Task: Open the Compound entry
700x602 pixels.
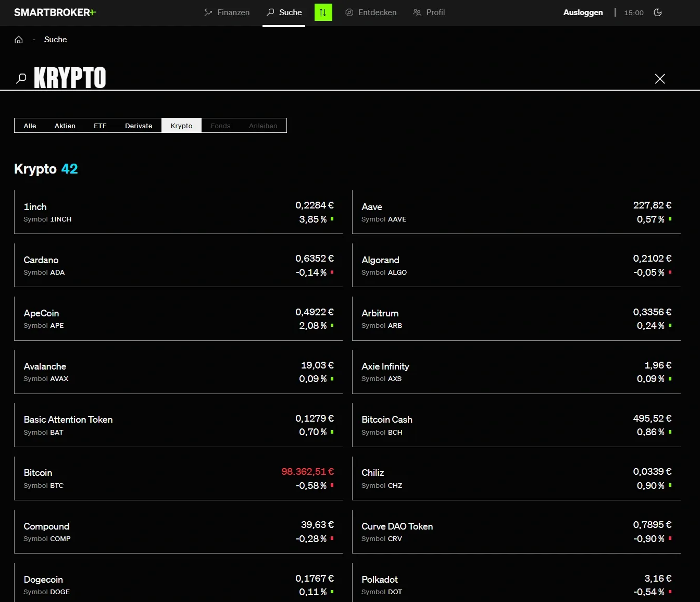Action: (x=178, y=532)
